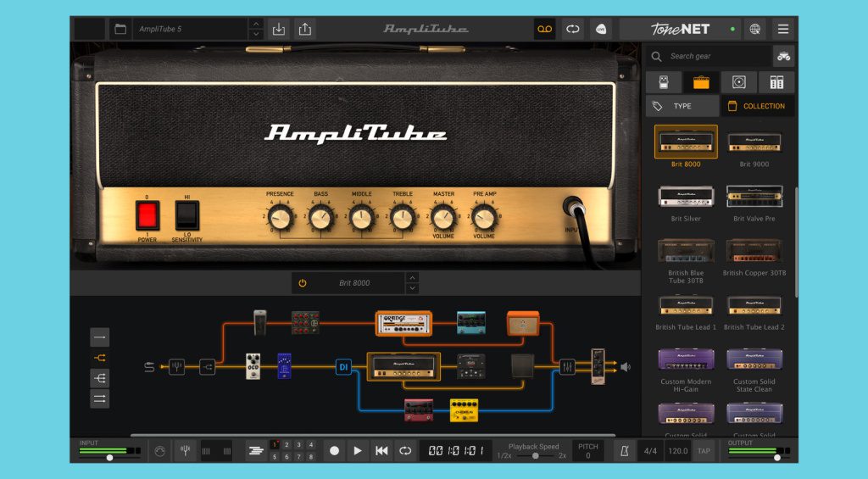Select Custom Modern Hi-Gain amp
868x479 pixels.
click(686, 359)
